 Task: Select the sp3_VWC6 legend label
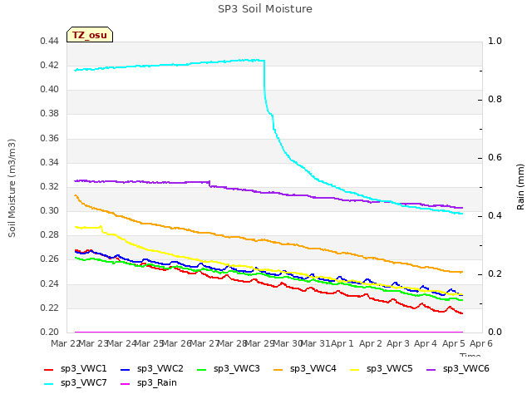point(465,368)
